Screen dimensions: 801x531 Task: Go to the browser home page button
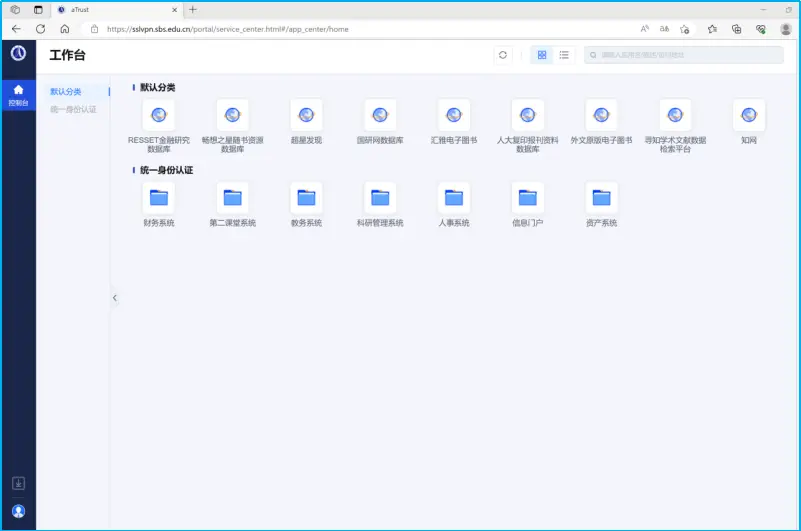(65, 29)
